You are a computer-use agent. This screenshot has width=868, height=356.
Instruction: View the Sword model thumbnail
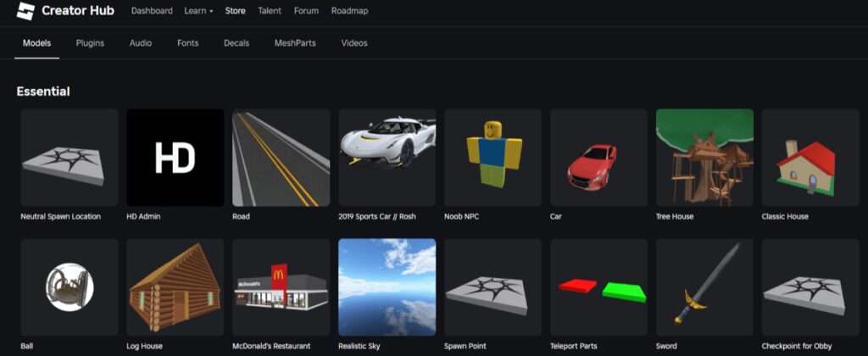704,287
